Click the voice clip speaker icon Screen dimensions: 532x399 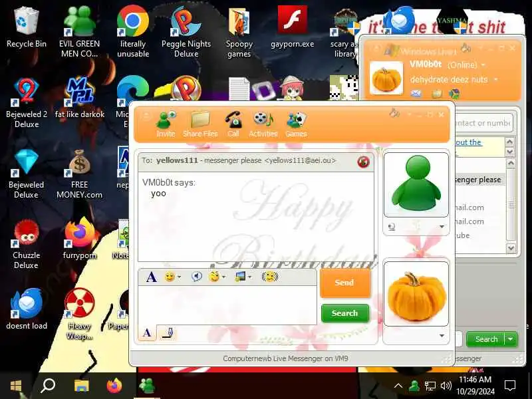pyautogui.click(x=196, y=277)
